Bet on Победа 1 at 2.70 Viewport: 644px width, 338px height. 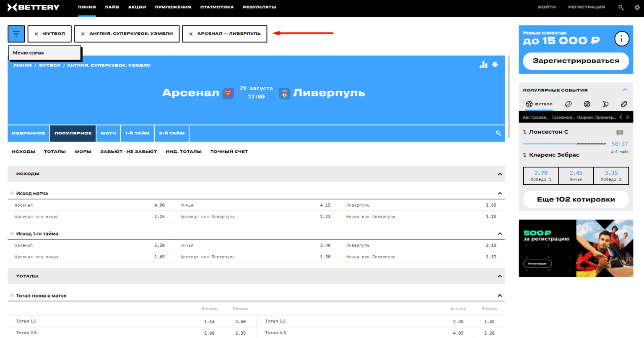[541, 176]
